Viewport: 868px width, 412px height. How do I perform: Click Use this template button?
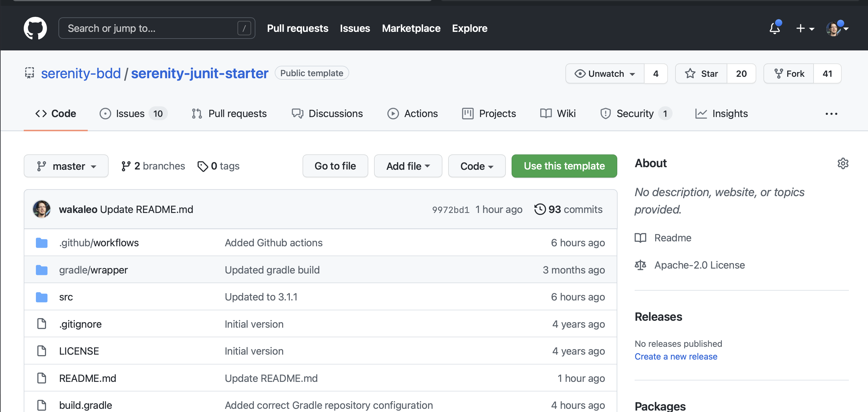(x=564, y=166)
